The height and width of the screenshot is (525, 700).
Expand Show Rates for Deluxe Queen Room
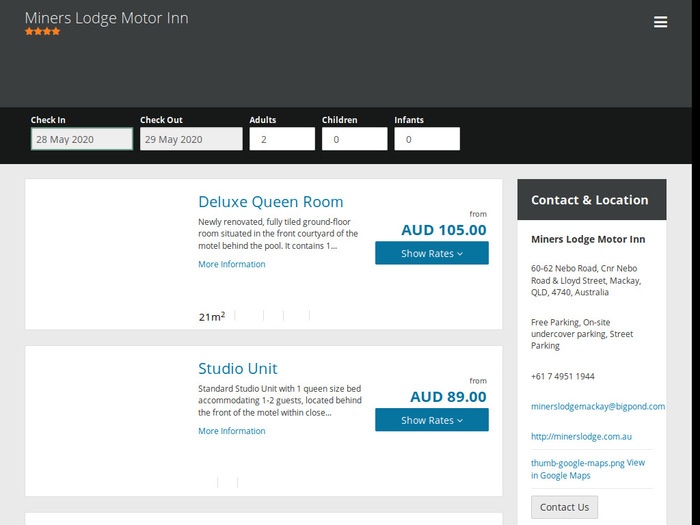pyautogui.click(x=432, y=253)
